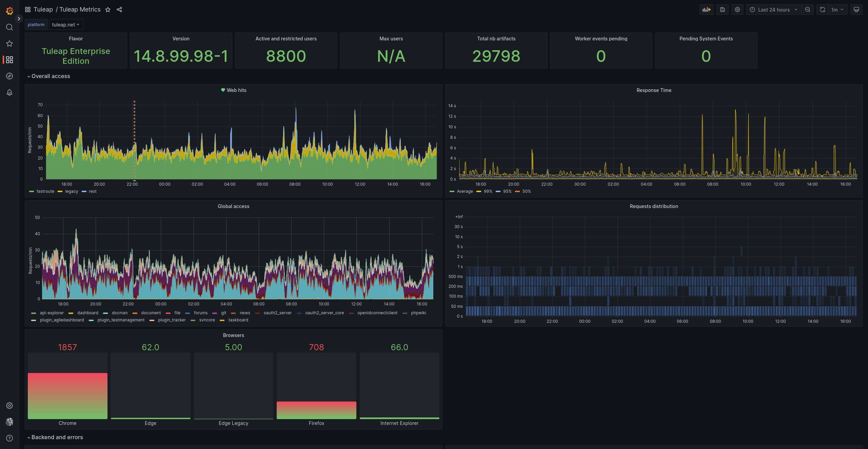
Task: Toggle the fastroute series in legend
Action: tap(45, 191)
